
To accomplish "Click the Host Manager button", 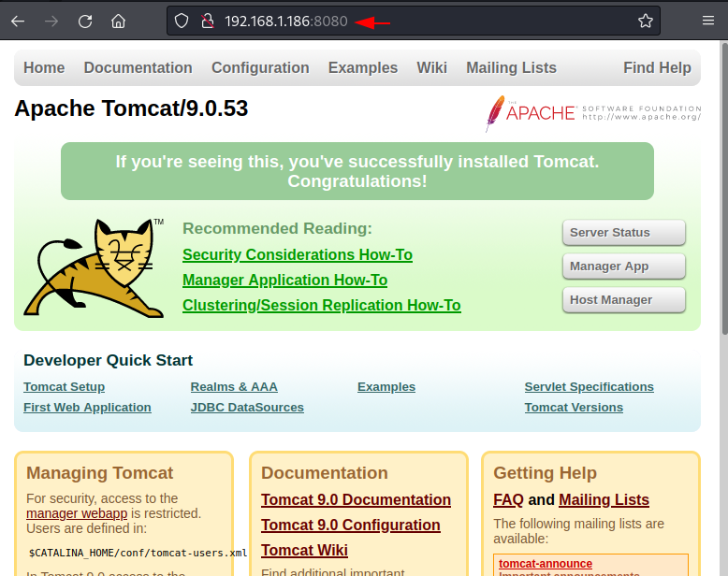I will pyautogui.click(x=623, y=300).
